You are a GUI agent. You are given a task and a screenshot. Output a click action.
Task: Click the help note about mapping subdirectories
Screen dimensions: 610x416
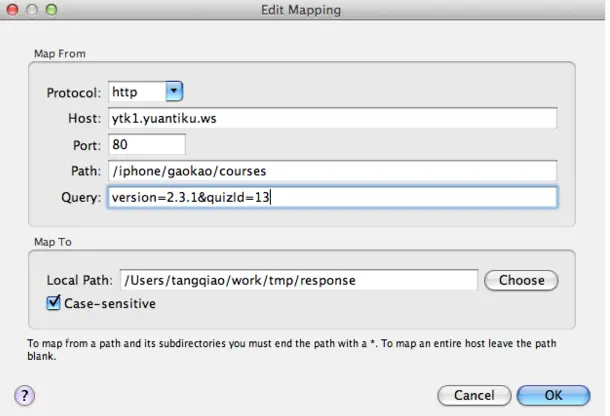(x=292, y=349)
